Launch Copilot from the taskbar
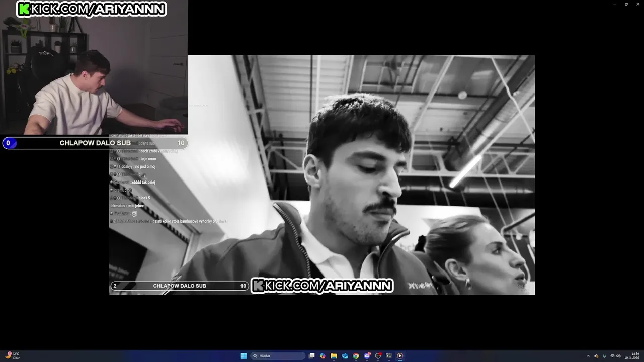This screenshot has width=644, height=362. point(323,356)
